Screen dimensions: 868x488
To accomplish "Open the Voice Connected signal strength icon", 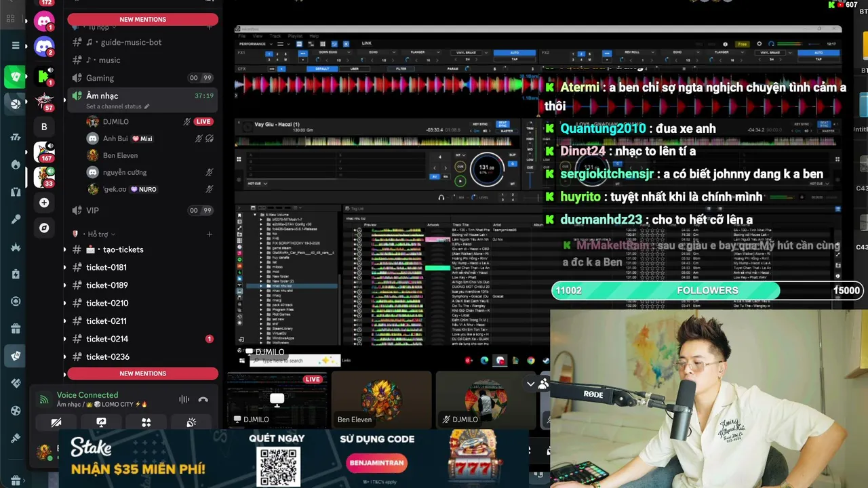I will (x=44, y=400).
